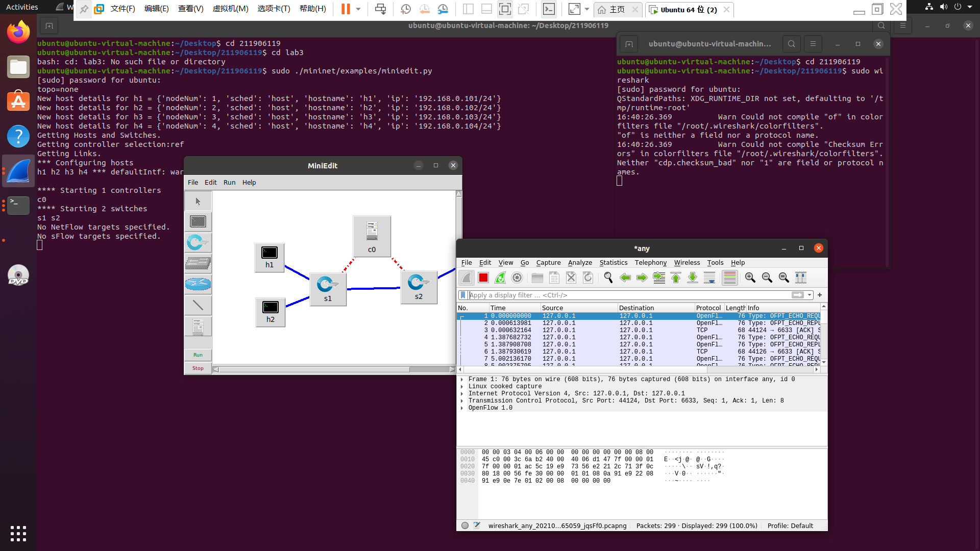The height and width of the screenshot is (551, 980).
Task: Select the NetLink line tool in MiniEdit
Action: (198, 305)
